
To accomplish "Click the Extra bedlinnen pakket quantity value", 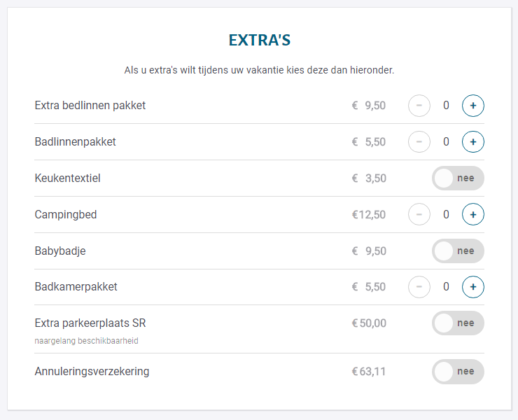I will tap(446, 106).
